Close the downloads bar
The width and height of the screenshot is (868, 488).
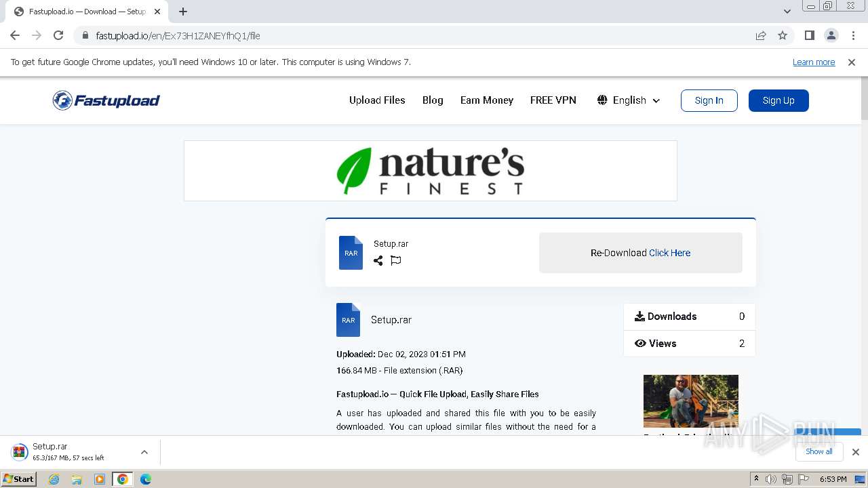tap(856, 452)
